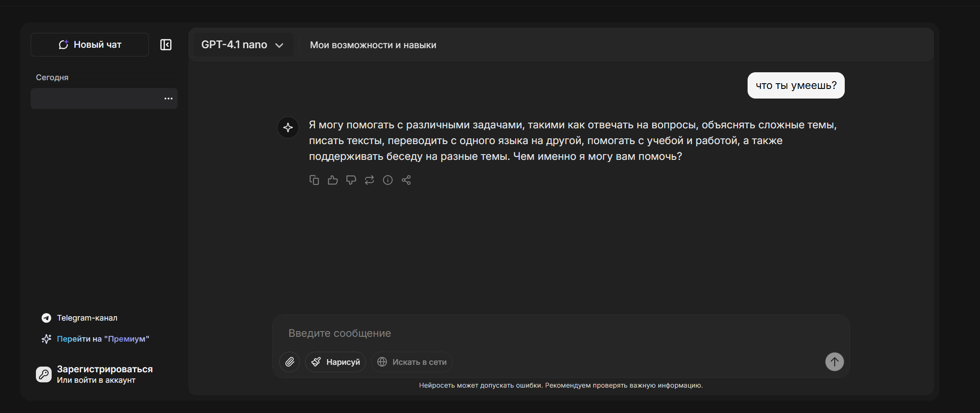
Task: Open the response info icon
Action: [x=388, y=180]
